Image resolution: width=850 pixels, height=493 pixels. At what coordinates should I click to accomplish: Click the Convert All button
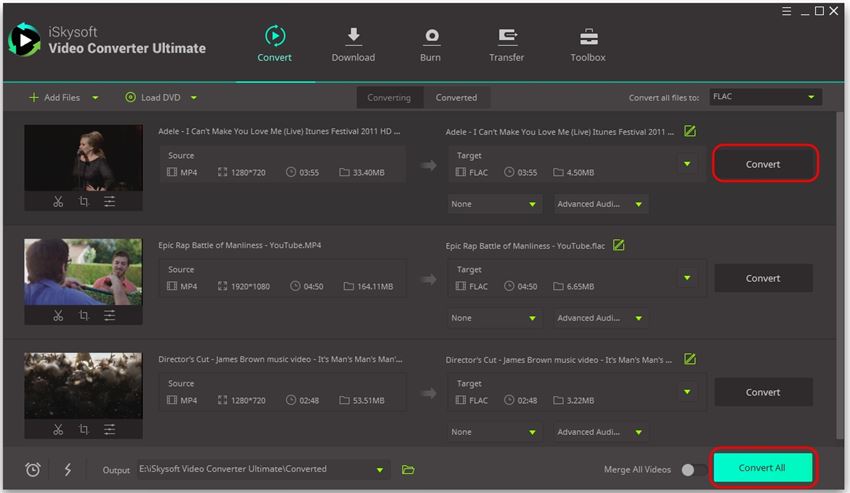click(762, 468)
